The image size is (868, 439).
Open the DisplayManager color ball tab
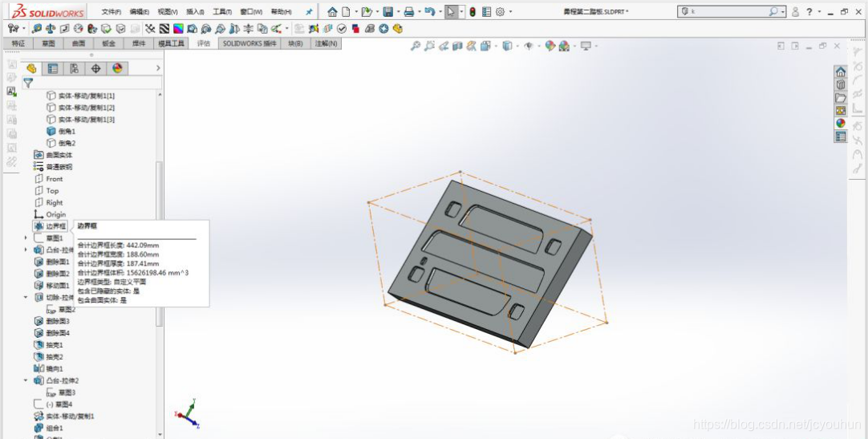click(x=117, y=68)
